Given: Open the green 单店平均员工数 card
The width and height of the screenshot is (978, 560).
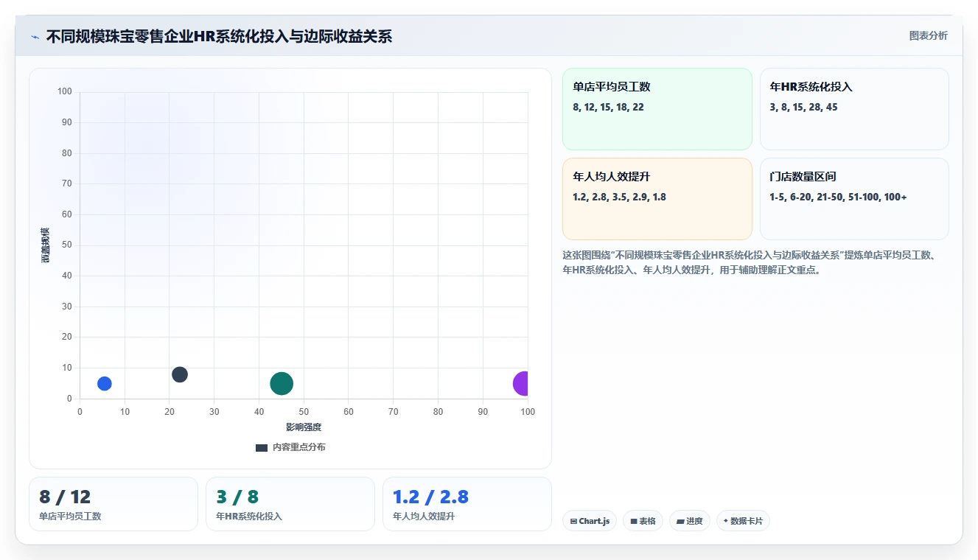Looking at the screenshot, I should pyautogui.click(x=657, y=109).
